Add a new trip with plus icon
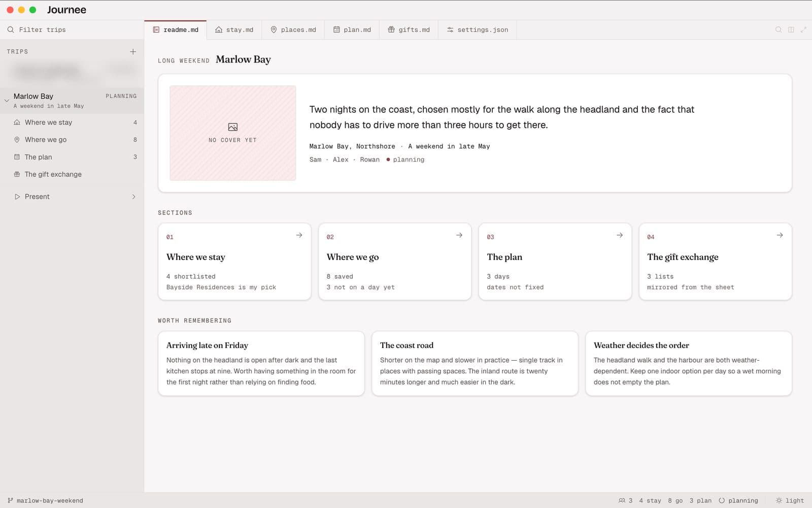812x508 pixels. tap(133, 51)
